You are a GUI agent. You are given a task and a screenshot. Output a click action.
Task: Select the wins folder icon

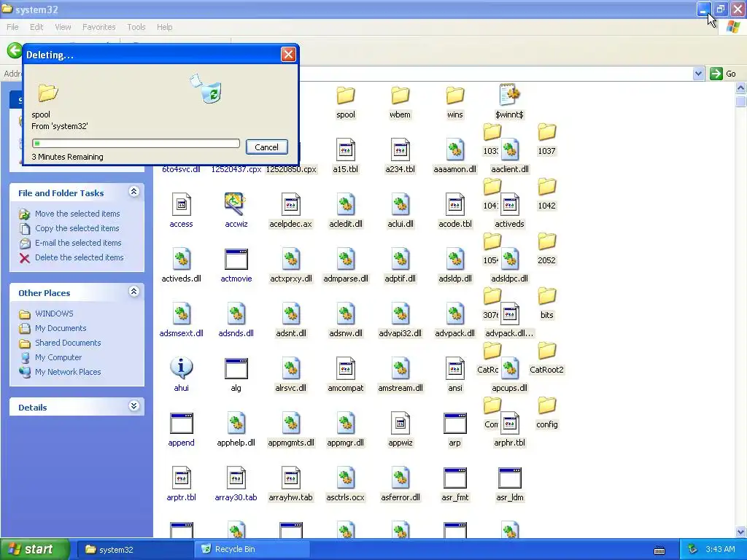click(455, 96)
